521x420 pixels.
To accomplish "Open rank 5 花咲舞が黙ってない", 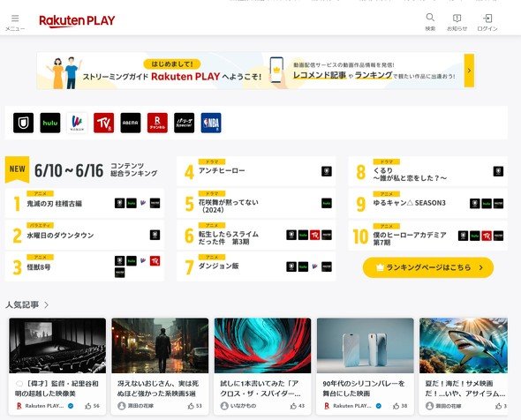I will click(x=256, y=203).
